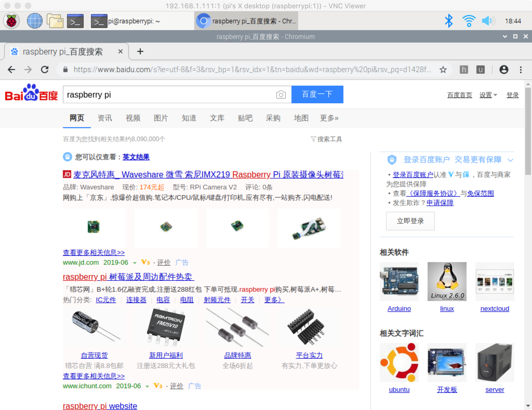Switch to the 图片 images tab
Image resolution: width=532 pixels, height=410 pixels.
coord(161,118)
